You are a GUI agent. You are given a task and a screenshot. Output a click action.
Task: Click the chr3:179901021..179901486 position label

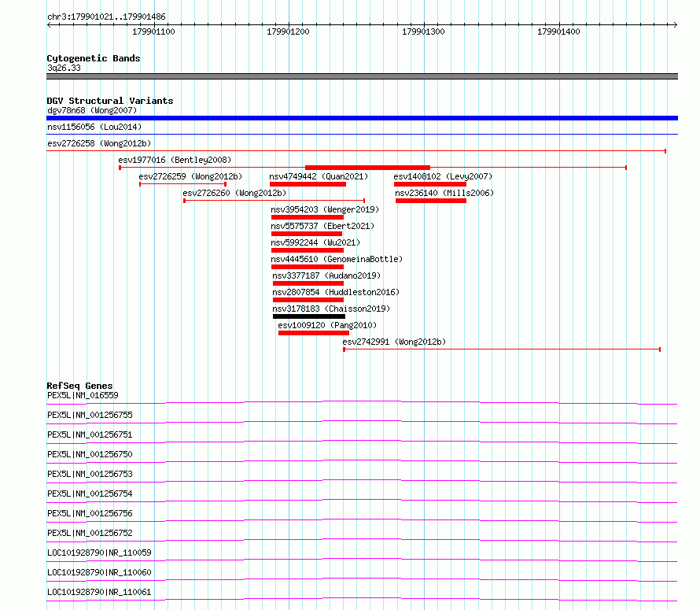106,17
